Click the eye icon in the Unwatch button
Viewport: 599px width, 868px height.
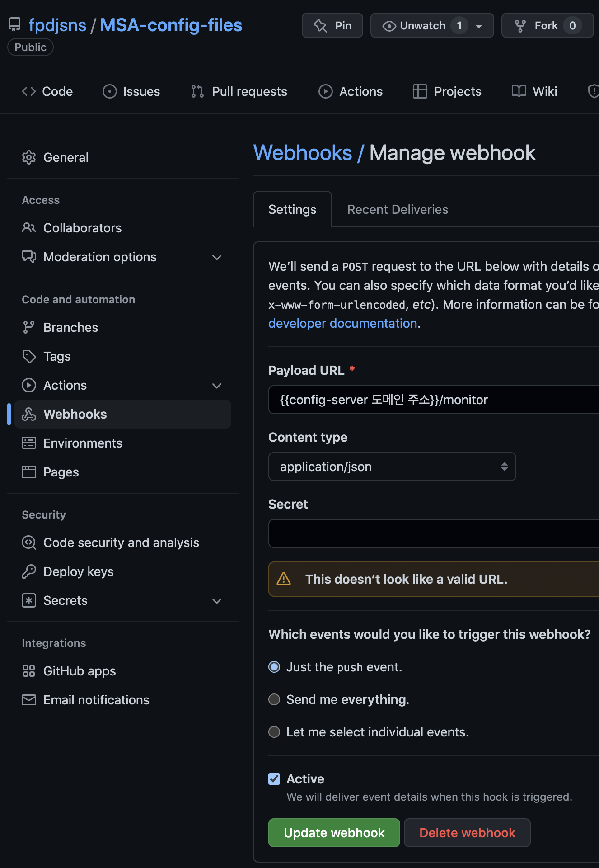(389, 26)
